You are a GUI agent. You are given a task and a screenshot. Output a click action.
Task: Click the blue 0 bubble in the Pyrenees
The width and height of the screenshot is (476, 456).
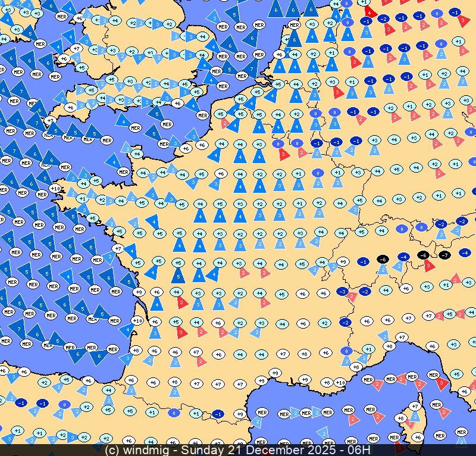173,412
